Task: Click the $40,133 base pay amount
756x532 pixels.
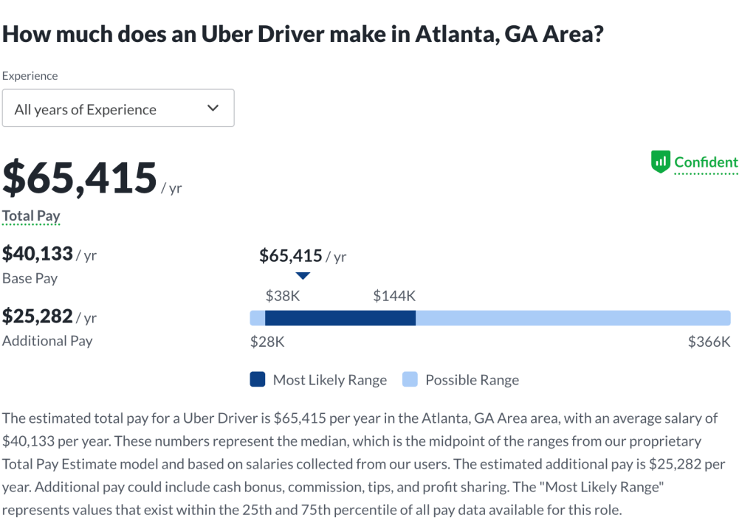Action: 38,255
